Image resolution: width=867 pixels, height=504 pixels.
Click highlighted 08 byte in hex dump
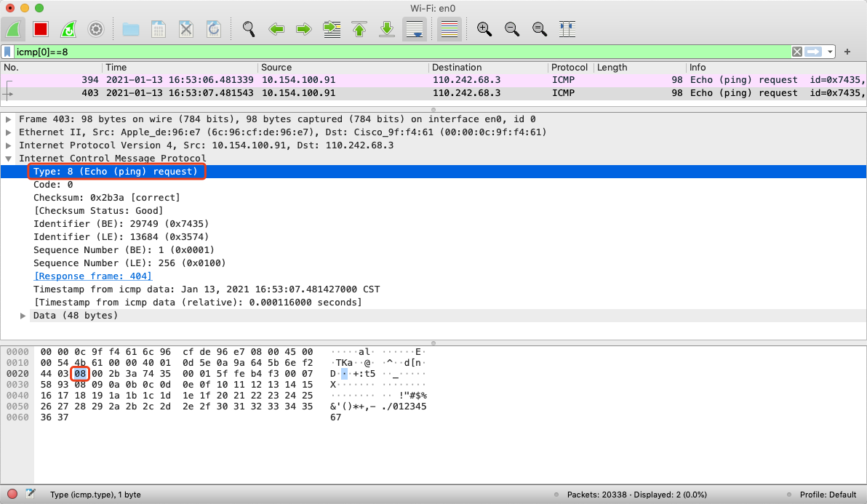pos(80,374)
